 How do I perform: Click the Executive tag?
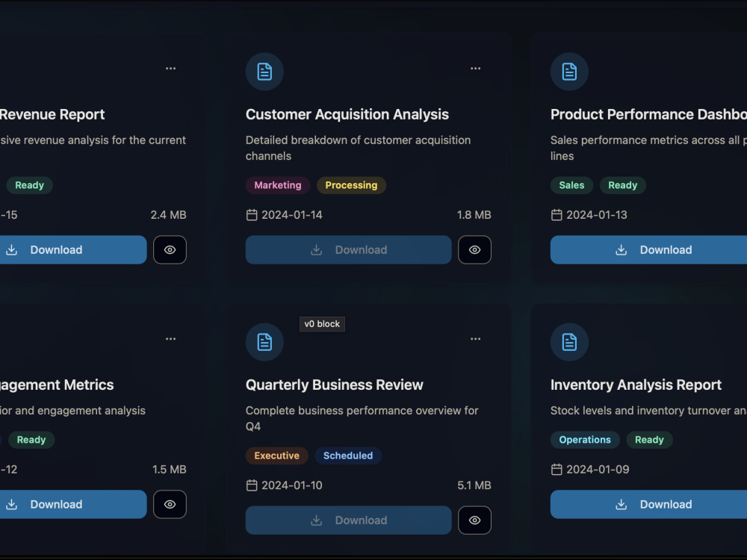tap(277, 455)
